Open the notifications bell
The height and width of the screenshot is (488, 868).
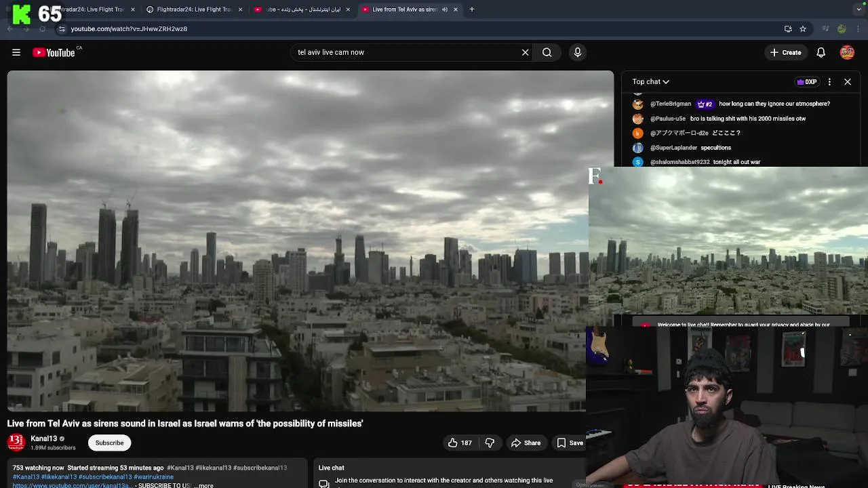pos(821,52)
